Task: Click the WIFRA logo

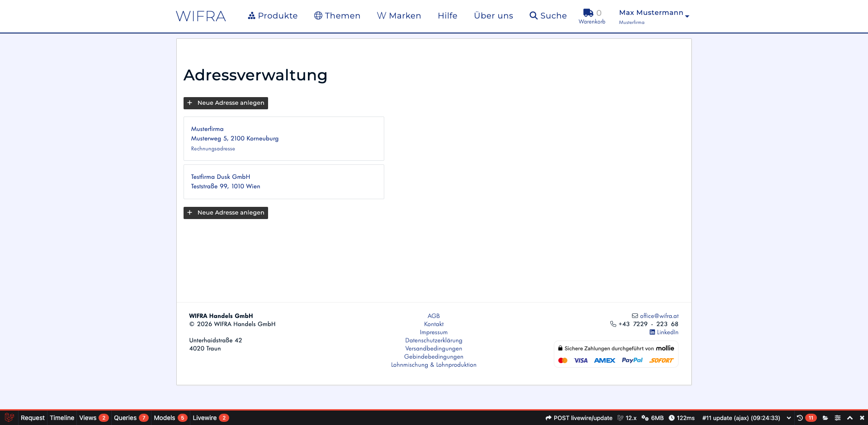Action: click(x=201, y=16)
